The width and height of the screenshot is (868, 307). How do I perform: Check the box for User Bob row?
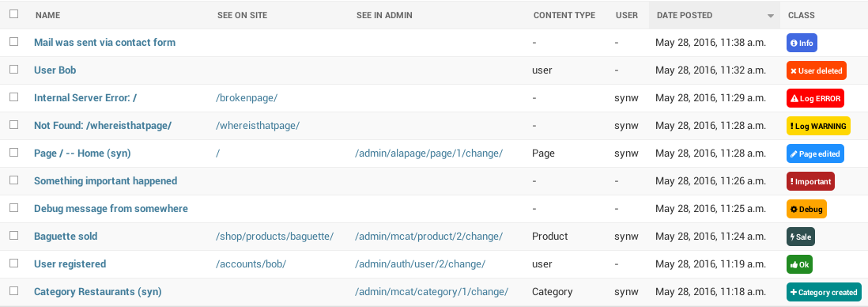[x=14, y=70]
